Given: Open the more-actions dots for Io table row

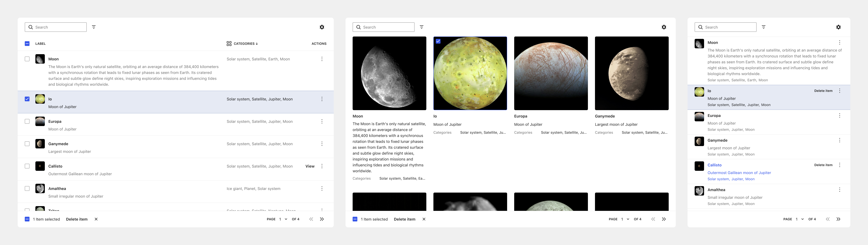Looking at the screenshot, I should 322,99.
